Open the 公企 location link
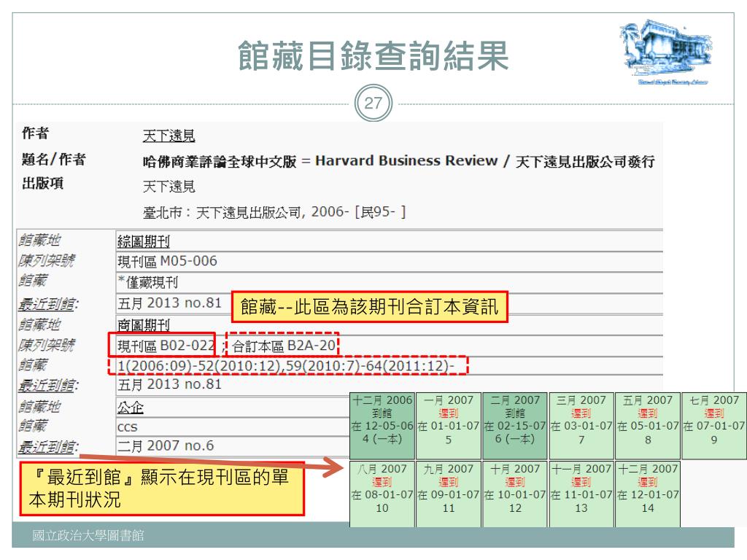This screenshot has width=747, height=560. click(130, 407)
